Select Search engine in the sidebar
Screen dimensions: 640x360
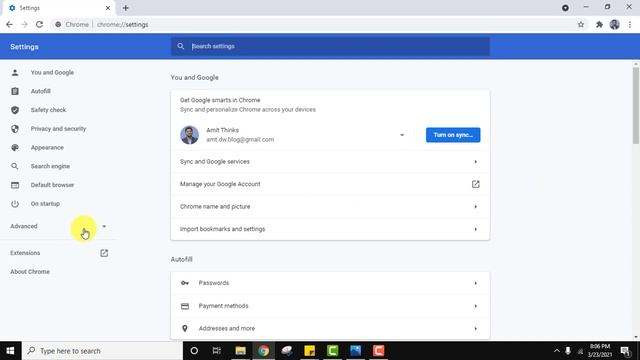(50, 166)
